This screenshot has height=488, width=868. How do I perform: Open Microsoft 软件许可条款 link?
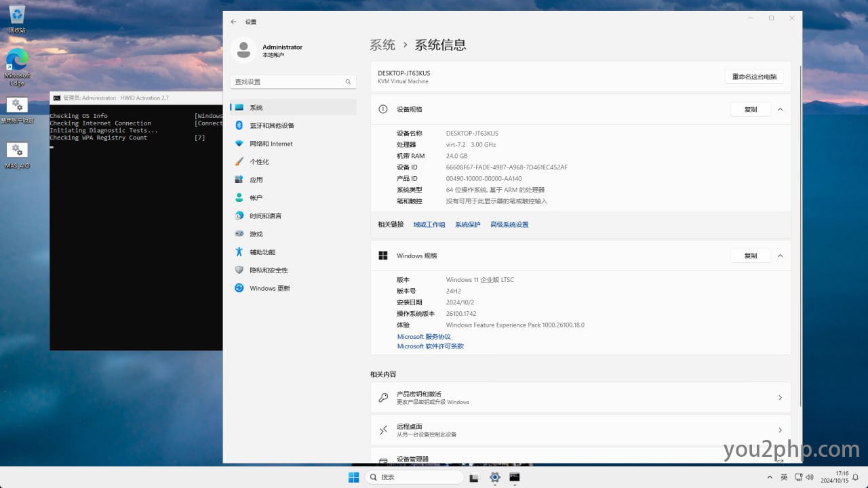(x=431, y=346)
